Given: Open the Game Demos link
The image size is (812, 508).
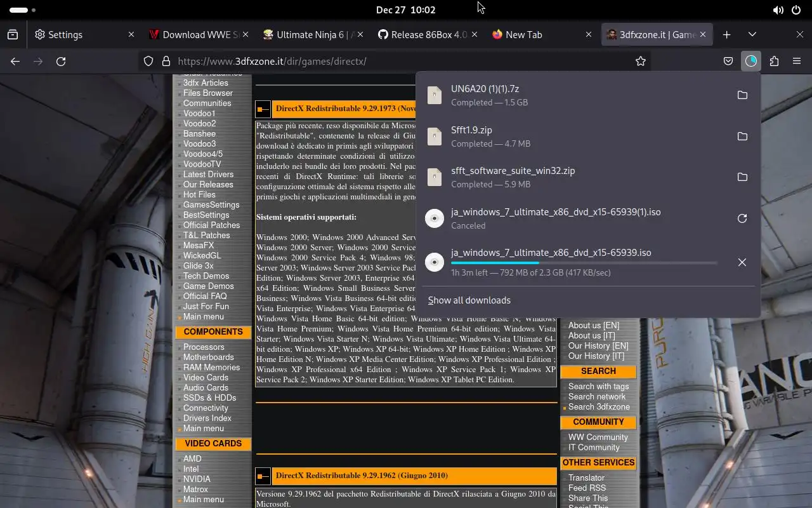Looking at the screenshot, I should point(208,286).
